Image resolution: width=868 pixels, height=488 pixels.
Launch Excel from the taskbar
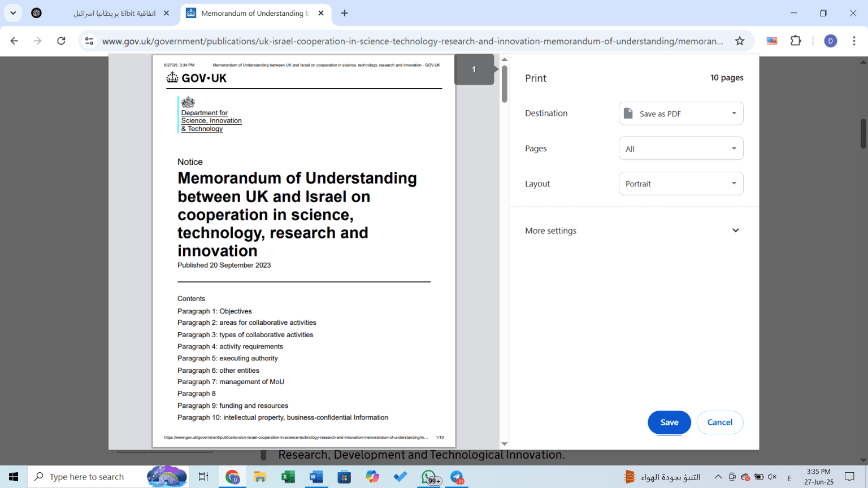[288, 477]
